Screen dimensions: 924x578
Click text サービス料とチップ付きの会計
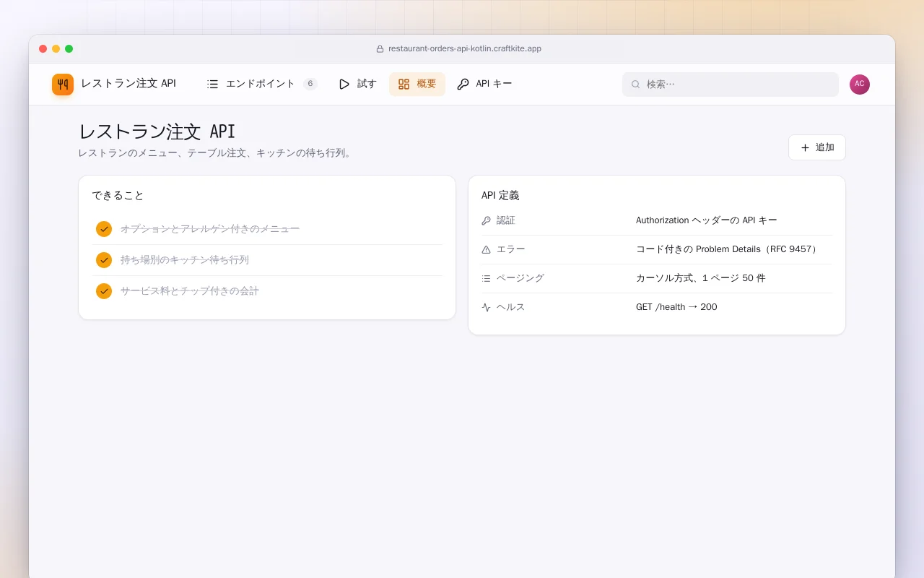190,291
